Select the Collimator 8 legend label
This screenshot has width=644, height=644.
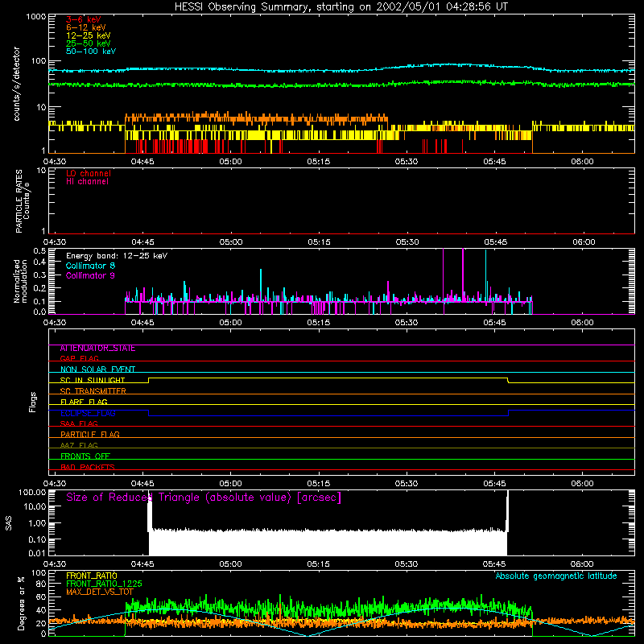[90, 266]
